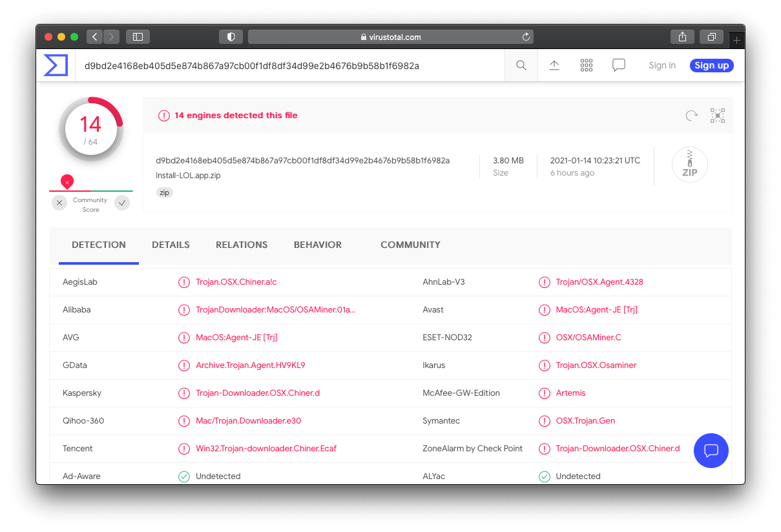Click the zip tag chip
This screenshot has width=781, height=532.
click(x=165, y=192)
